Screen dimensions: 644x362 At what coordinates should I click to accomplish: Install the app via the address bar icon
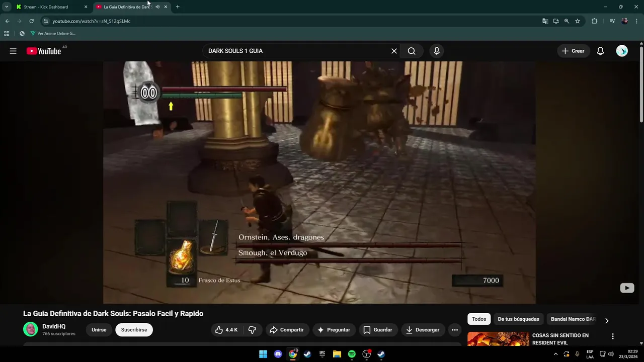pyautogui.click(x=556, y=21)
